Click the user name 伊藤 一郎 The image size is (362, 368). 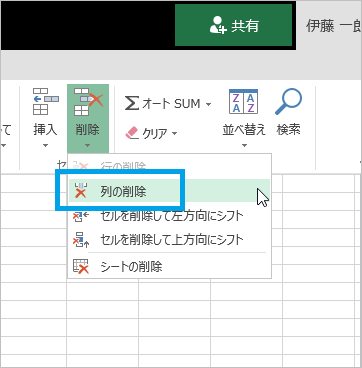pyautogui.click(x=334, y=26)
